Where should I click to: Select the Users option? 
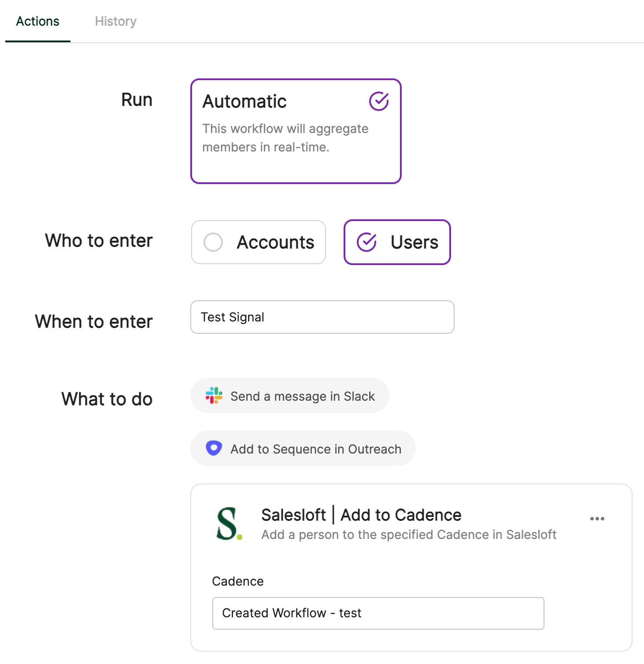click(x=397, y=242)
